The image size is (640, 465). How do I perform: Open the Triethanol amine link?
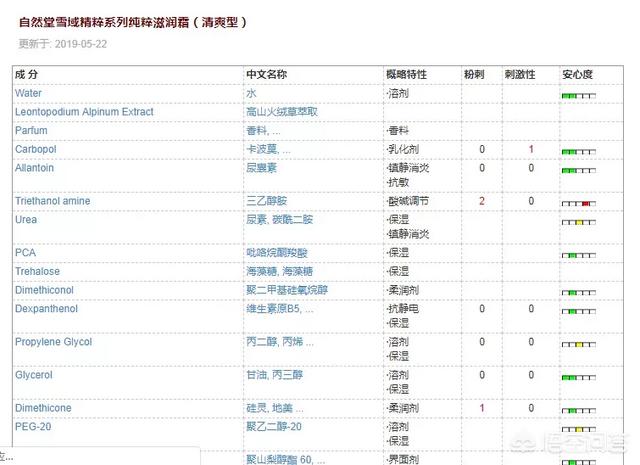53,201
